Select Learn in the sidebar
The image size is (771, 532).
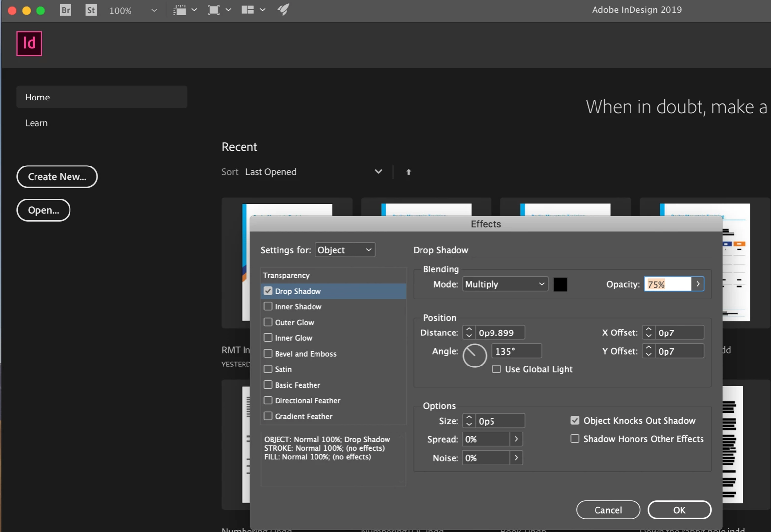(x=36, y=123)
